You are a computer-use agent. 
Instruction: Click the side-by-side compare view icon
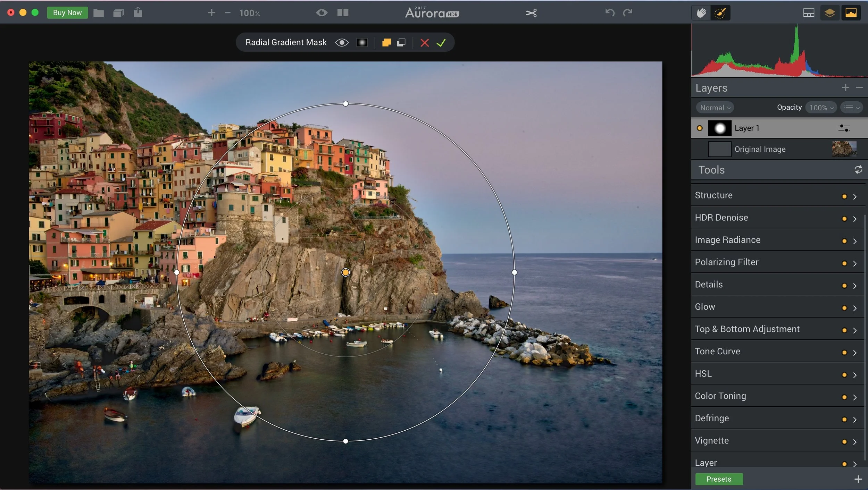343,13
